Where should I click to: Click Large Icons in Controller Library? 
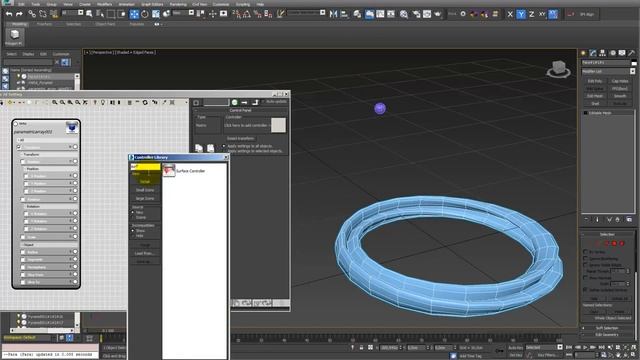pos(145,198)
